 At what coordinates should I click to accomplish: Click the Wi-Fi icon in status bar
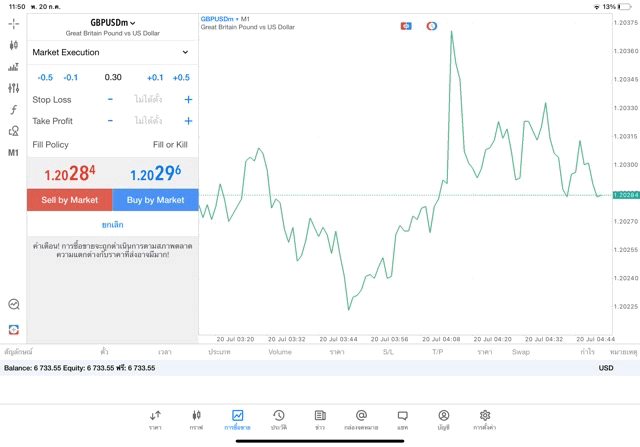596,7
